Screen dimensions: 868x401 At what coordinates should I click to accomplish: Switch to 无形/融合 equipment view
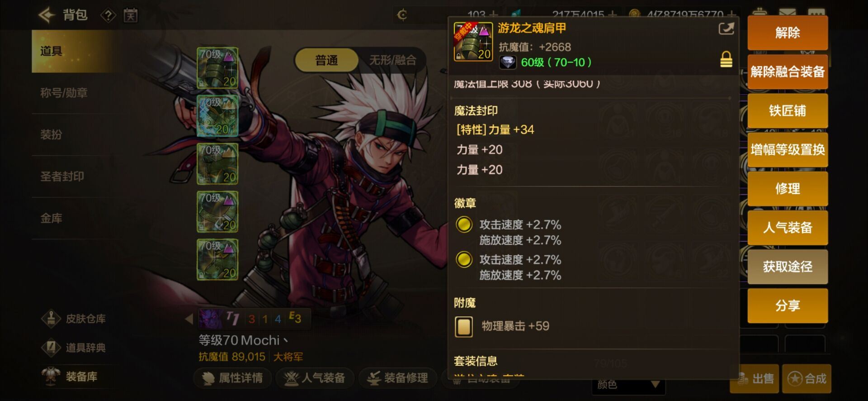(x=392, y=60)
